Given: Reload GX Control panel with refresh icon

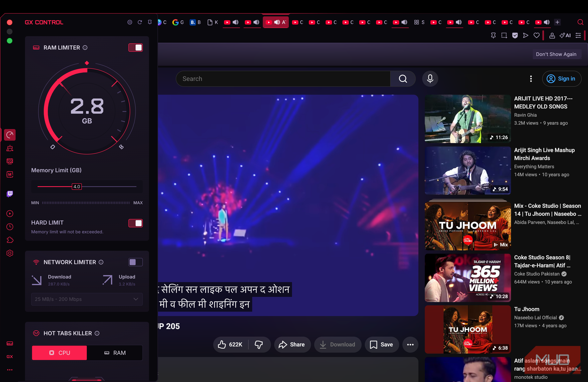Looking at the screenshot, I should pos(140,22).
